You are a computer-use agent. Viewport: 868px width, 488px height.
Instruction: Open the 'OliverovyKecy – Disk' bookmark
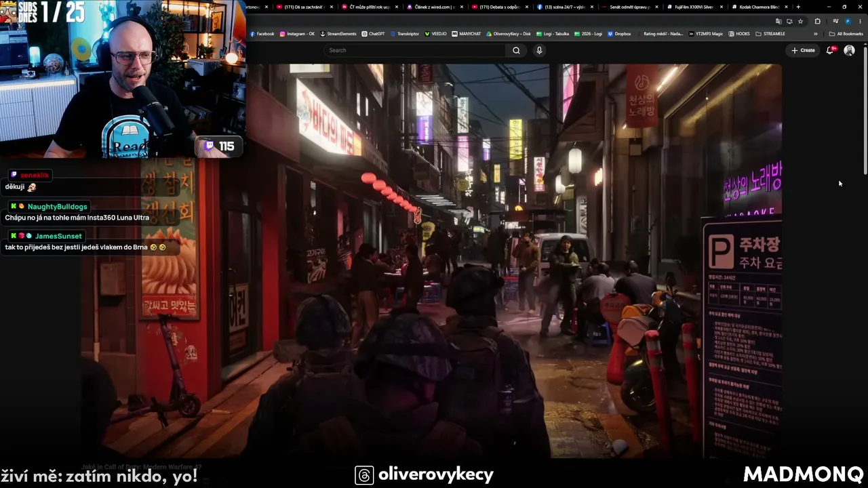(x=509, y=34)
